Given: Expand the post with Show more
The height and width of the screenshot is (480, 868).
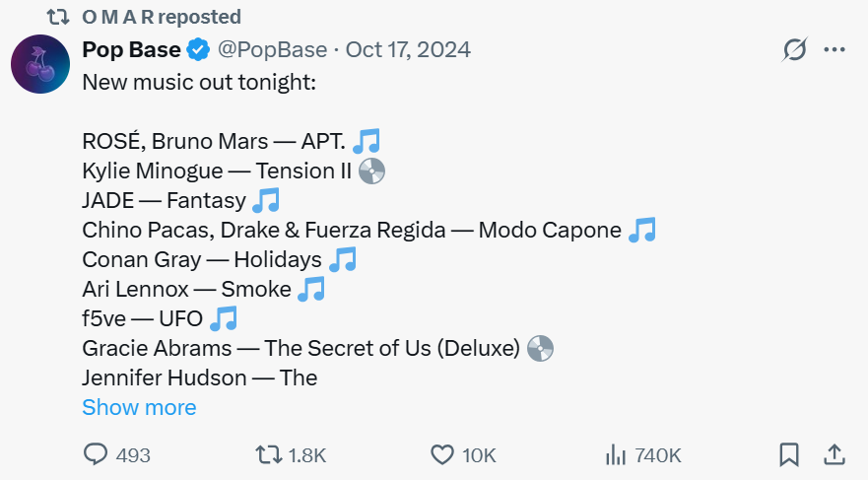Looking at the screenshot, I should click(x=139, y=407).
